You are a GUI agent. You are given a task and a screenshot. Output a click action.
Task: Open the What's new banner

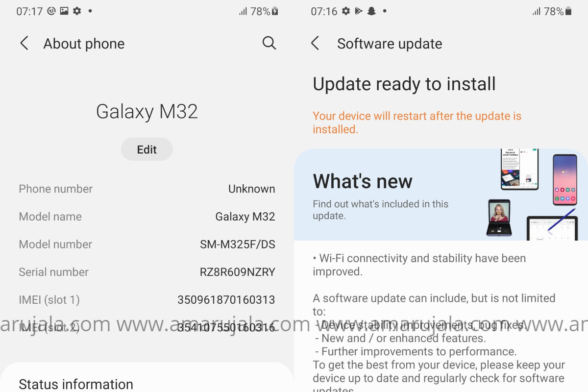(441, 195)
